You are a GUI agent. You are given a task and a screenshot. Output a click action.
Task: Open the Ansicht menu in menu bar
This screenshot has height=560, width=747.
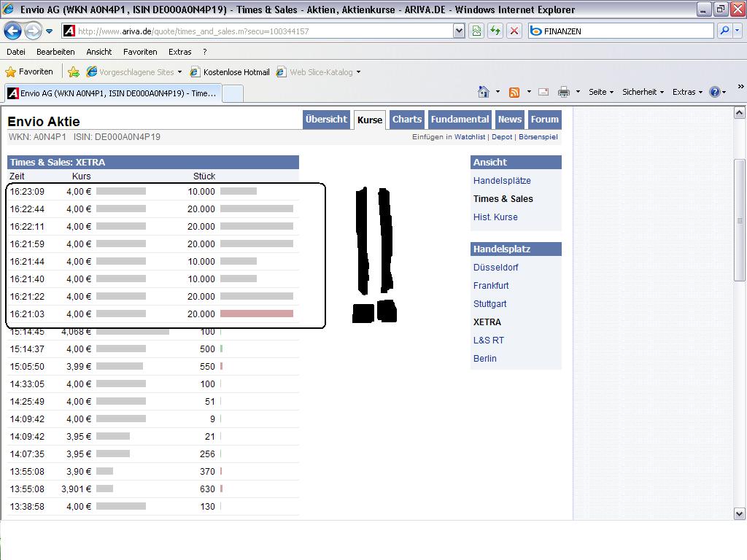pos(98,52)
